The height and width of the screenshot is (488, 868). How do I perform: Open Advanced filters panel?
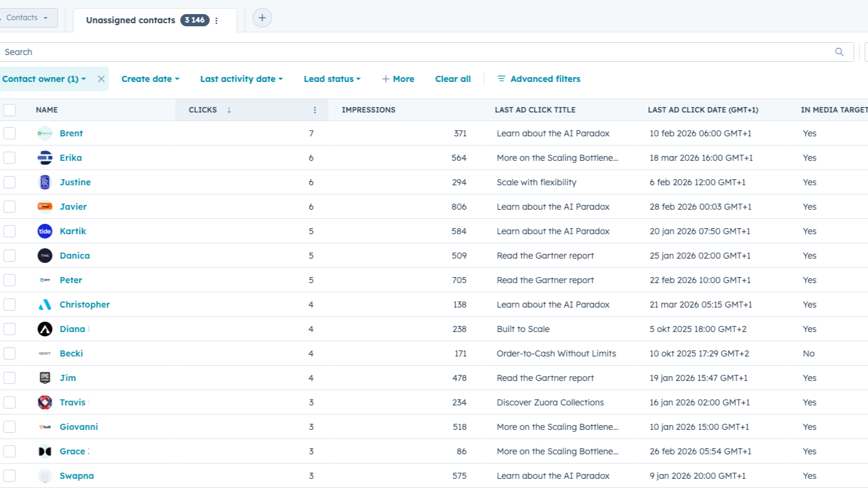pos(539,79)
